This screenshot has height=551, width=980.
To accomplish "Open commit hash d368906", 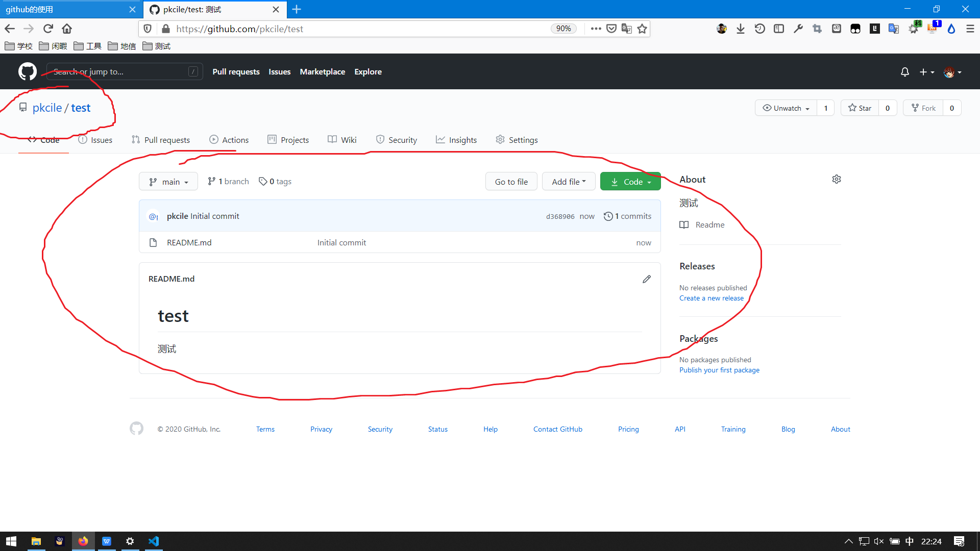I will (560, 216).
